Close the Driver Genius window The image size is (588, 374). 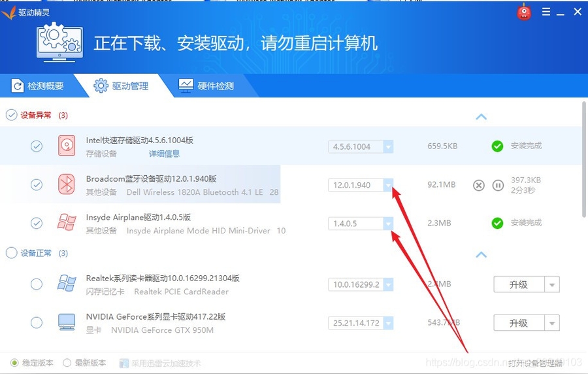pos(578,12)
